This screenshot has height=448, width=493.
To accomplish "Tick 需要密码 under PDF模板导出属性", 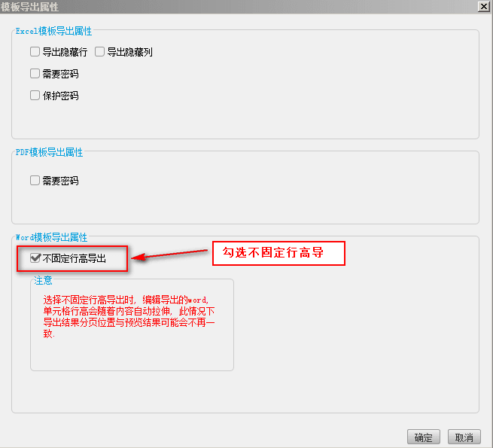I will tap(35, 181).
